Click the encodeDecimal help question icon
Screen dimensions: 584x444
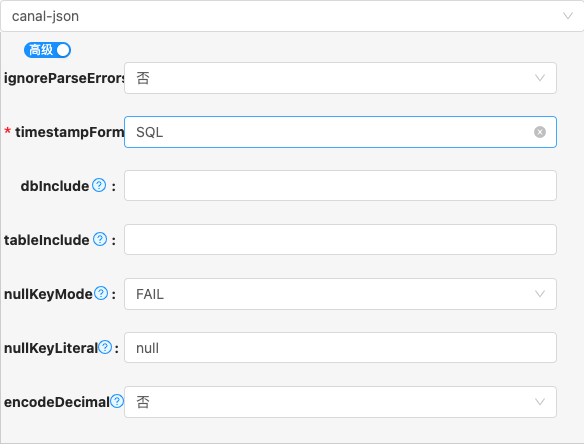click(117, 401)
